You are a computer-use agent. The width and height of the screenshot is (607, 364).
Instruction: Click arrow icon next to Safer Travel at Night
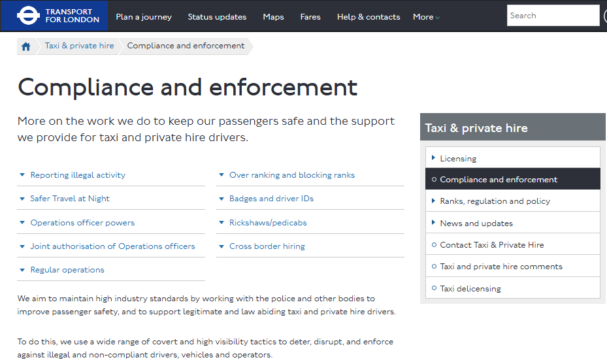pos(22,199)
